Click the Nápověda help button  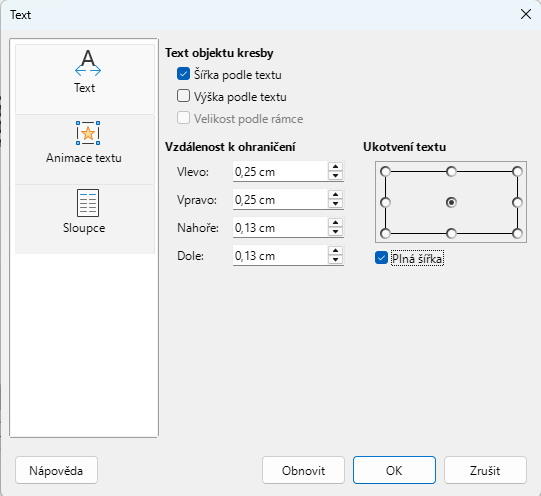(x=56, y=470)
